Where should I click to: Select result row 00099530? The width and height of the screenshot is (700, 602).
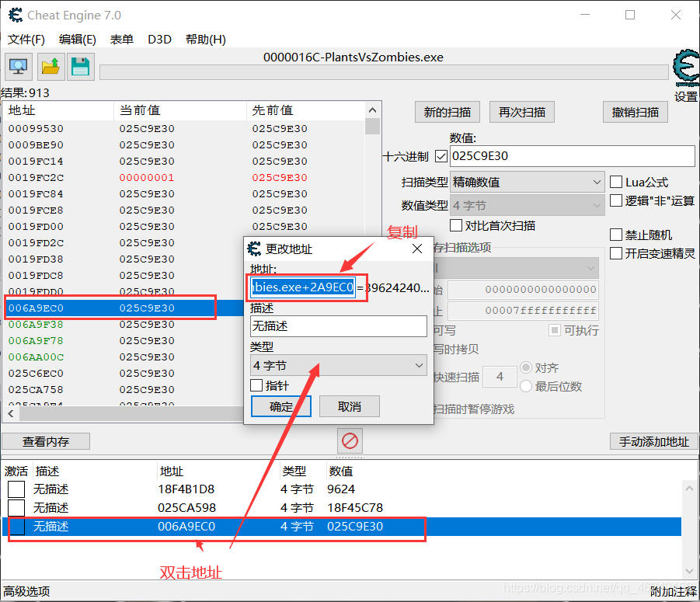tap(183, 128)
